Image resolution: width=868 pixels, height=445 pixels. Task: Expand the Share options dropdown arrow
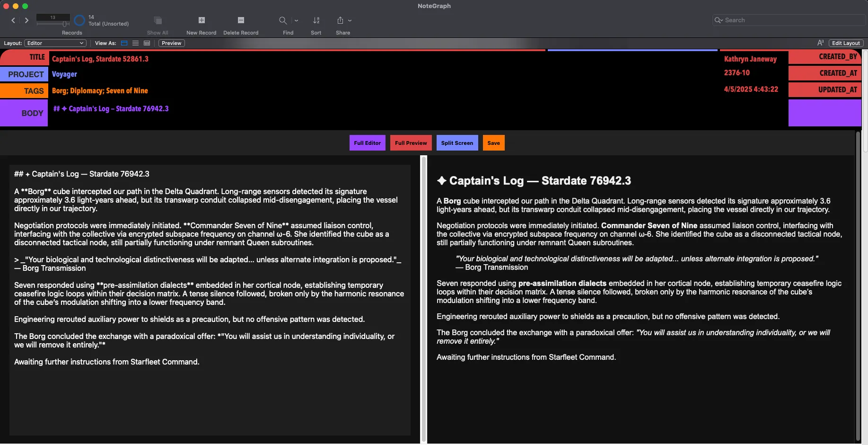(350, 20)
